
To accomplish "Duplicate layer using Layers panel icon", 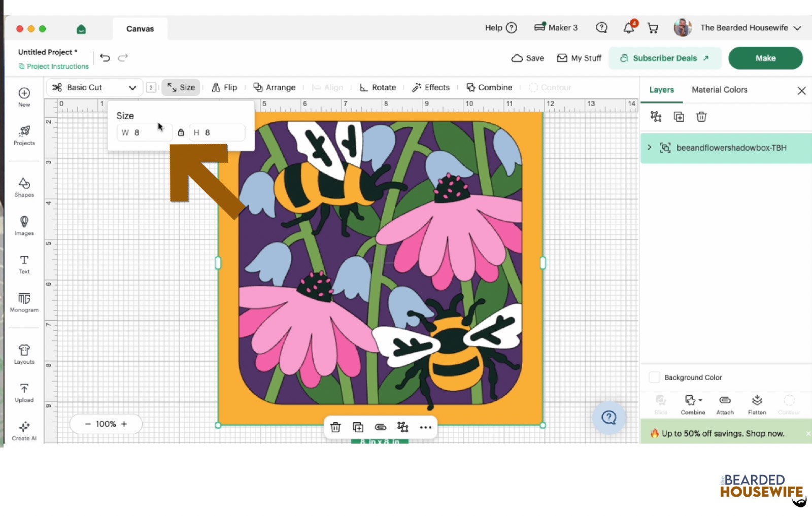I will [x=679, y=117].
